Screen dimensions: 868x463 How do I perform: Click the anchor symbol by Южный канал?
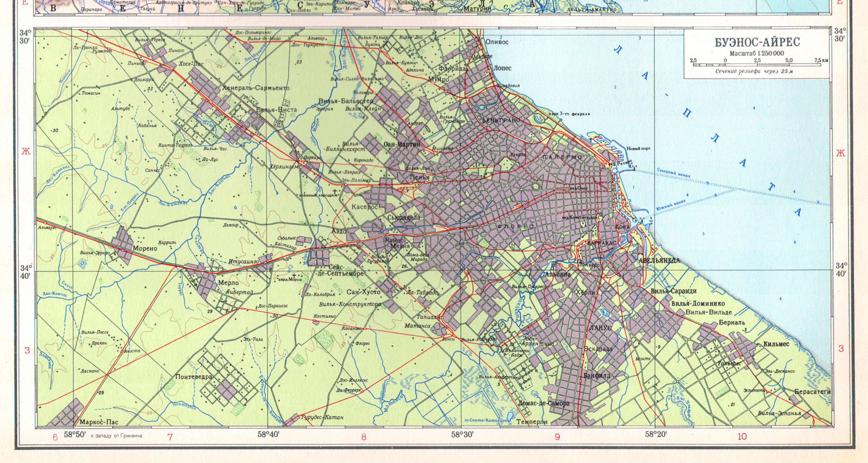click(651, 220)
